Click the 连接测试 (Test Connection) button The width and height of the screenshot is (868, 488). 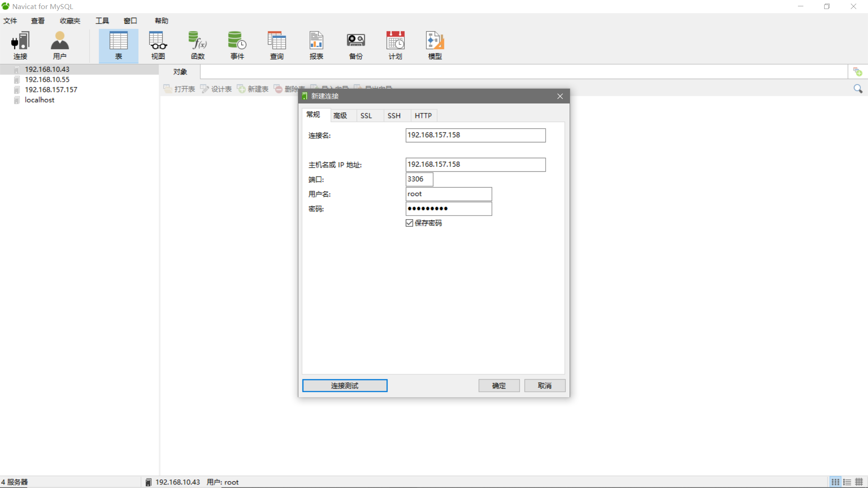tap(344, 385)
